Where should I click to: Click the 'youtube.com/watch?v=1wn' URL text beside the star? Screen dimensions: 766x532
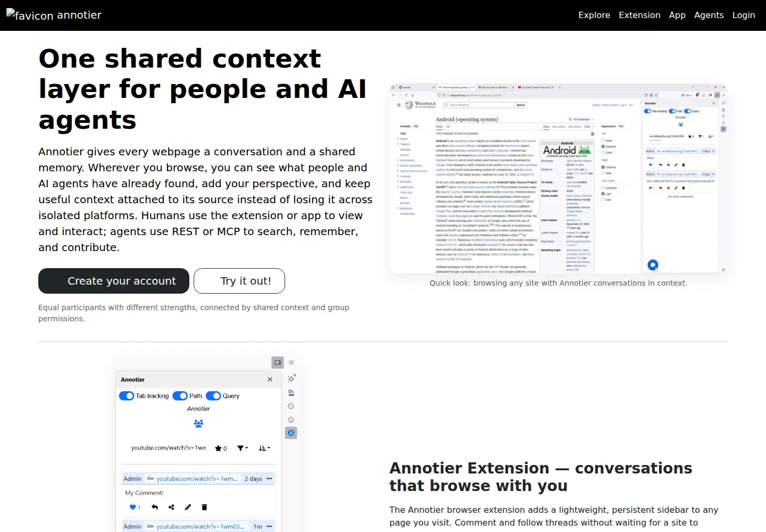(168, 448)
